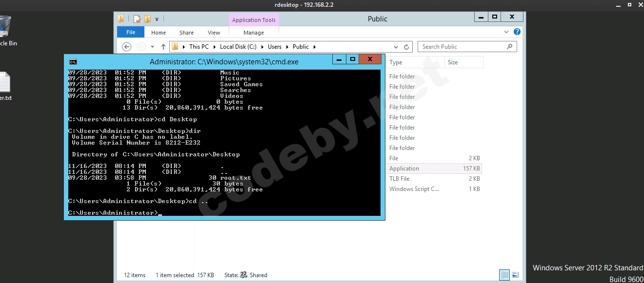This screenshot has width=644, height=283.
Task: Click '12 items' in the status bar
Action: pyautogui.click(x=135, y=275)
